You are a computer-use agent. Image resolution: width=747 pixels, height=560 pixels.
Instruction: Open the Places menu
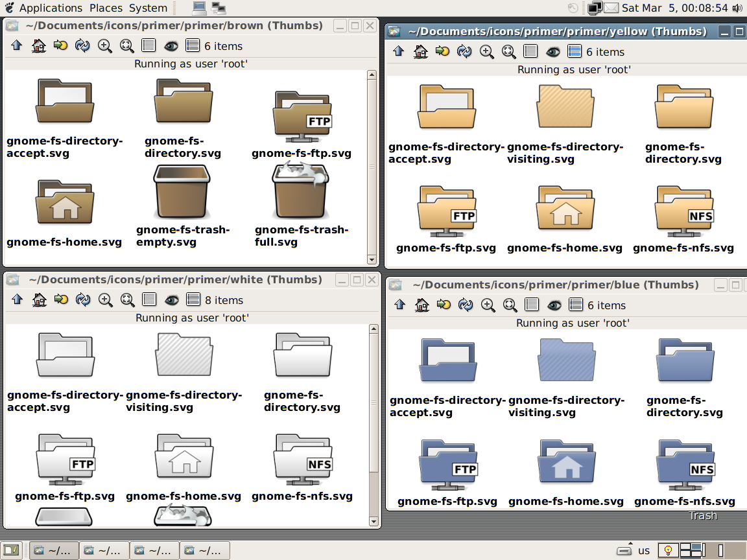click(106, 8)
